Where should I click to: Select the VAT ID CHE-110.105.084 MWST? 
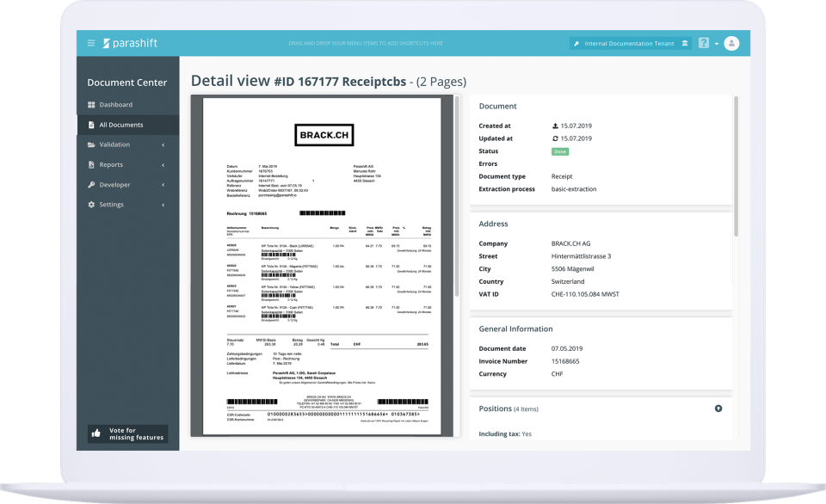(x=585, y=294)
